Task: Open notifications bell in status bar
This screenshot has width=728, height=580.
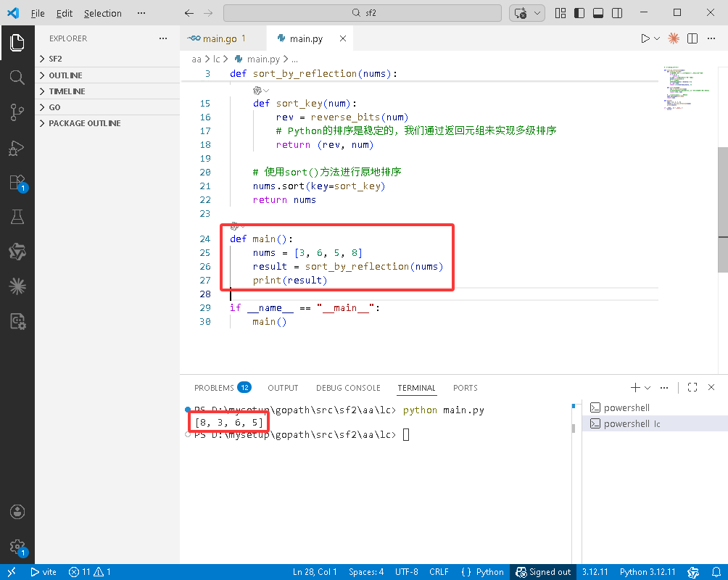Action: [x=716, y=572]
